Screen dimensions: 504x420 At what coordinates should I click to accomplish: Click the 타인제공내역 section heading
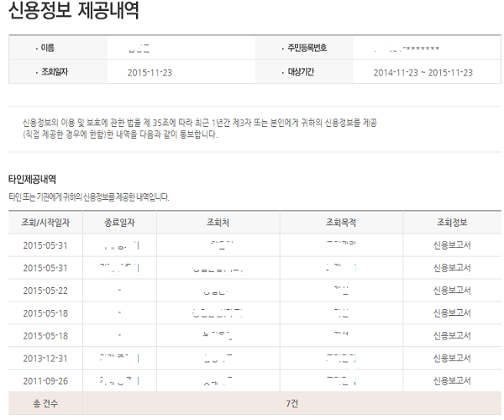pos(32,179)
